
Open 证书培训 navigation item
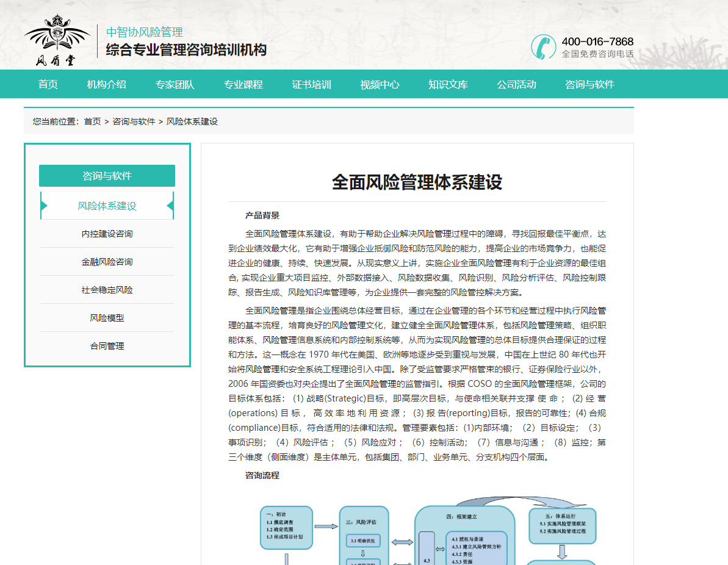tap(311, 84)
